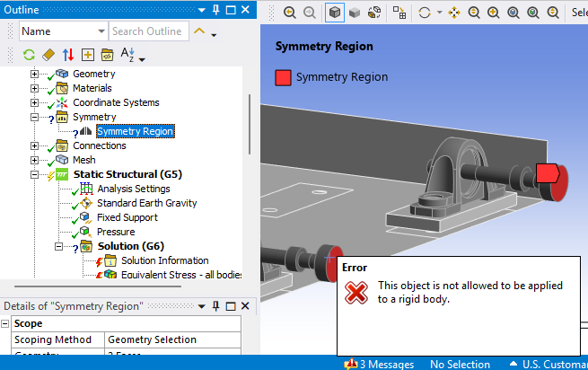
Task: Select Equivalent Stress - all bodies
Action: (x=181, y=275)
